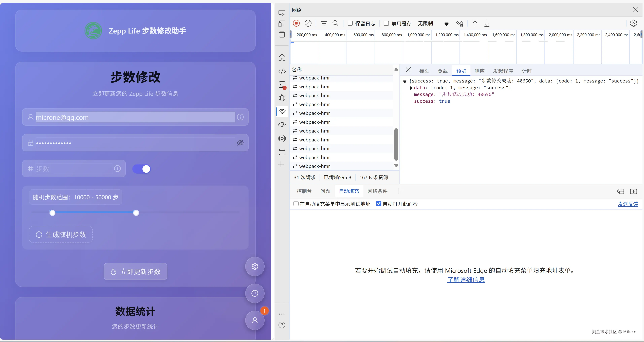
Task: Open network search magnifier icon
Action: [x=335, y=23]
